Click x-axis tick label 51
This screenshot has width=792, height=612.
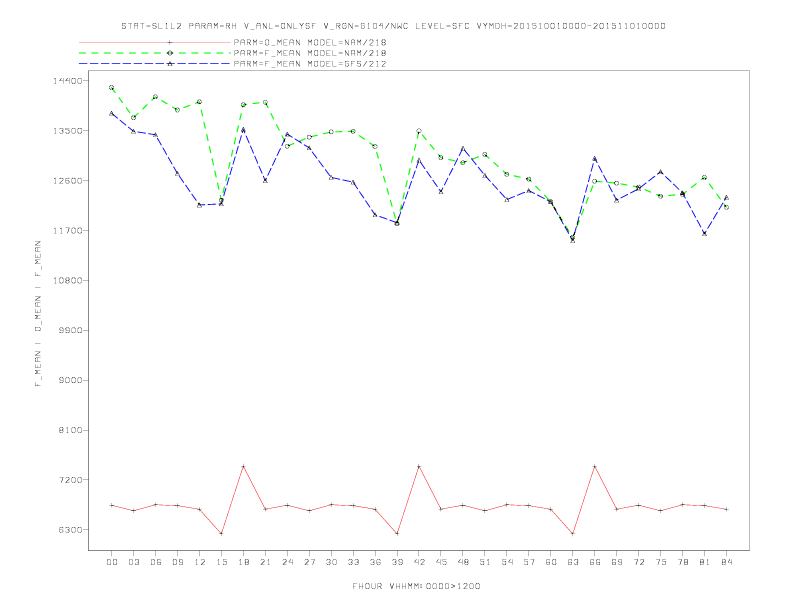coord(485,562)
